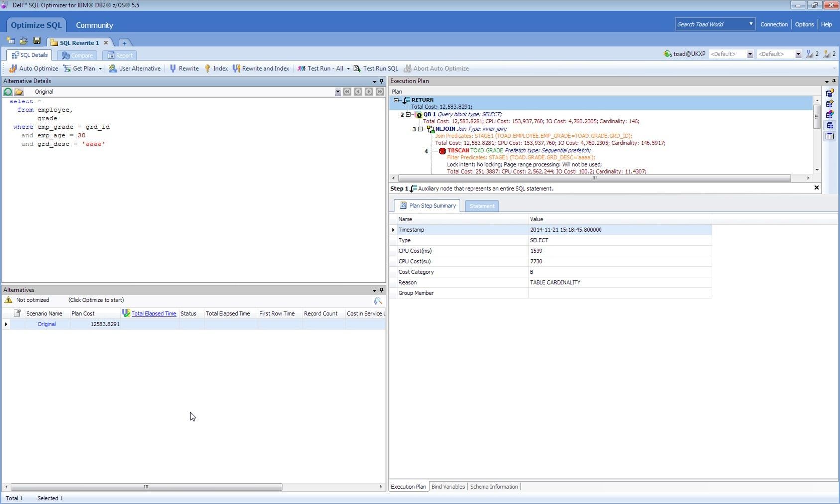Click open folder icon in Alternative Details
Screen dimensions: 840x504
19,92
